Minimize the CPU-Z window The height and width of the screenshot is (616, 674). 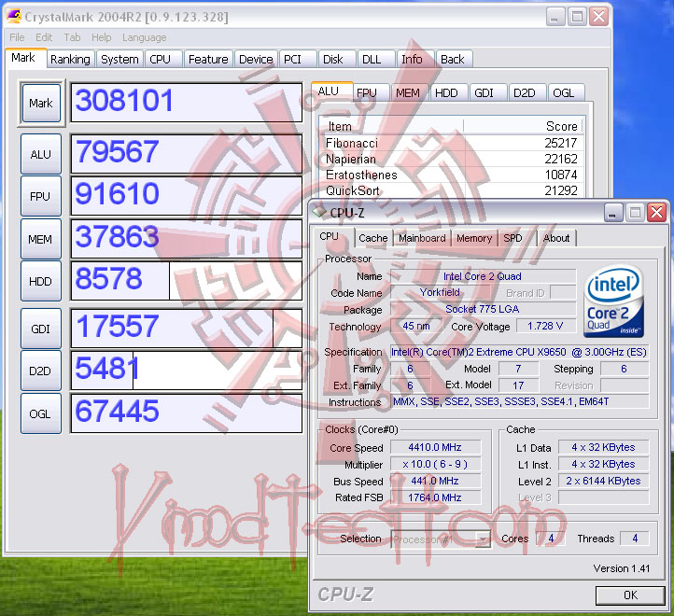[613, 213]
